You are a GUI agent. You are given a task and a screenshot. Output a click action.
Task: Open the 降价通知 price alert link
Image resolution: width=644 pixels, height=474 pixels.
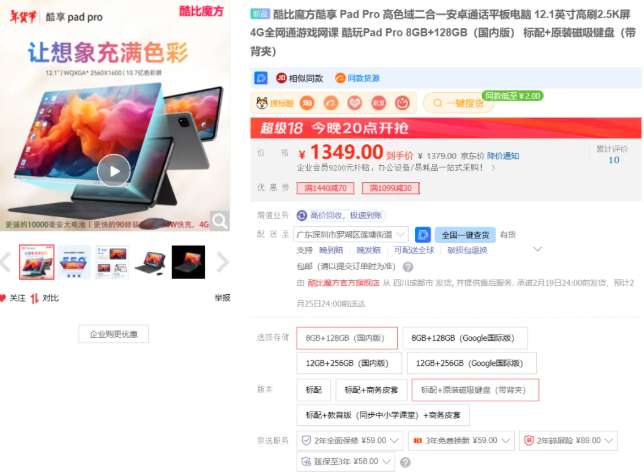point(503,156)
